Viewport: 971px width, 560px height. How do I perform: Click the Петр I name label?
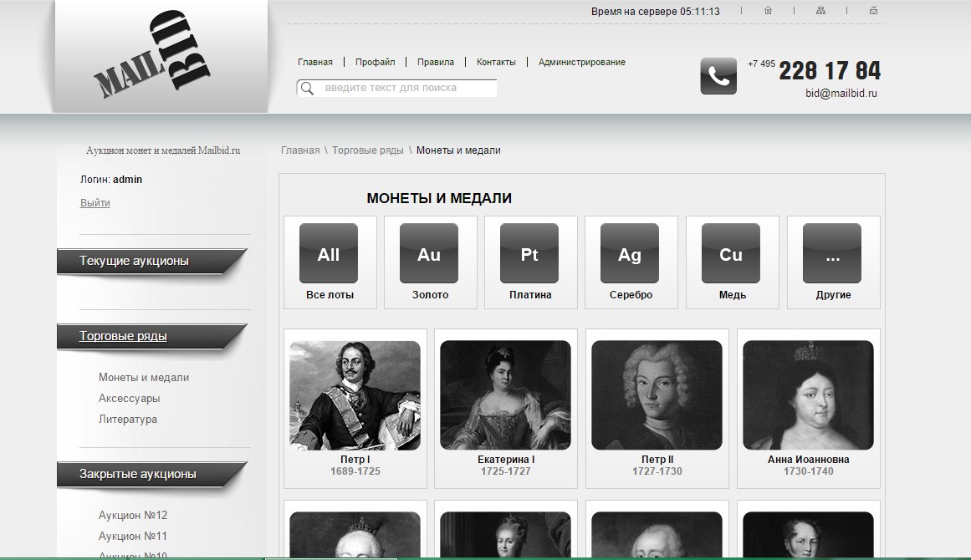[355, 460]
